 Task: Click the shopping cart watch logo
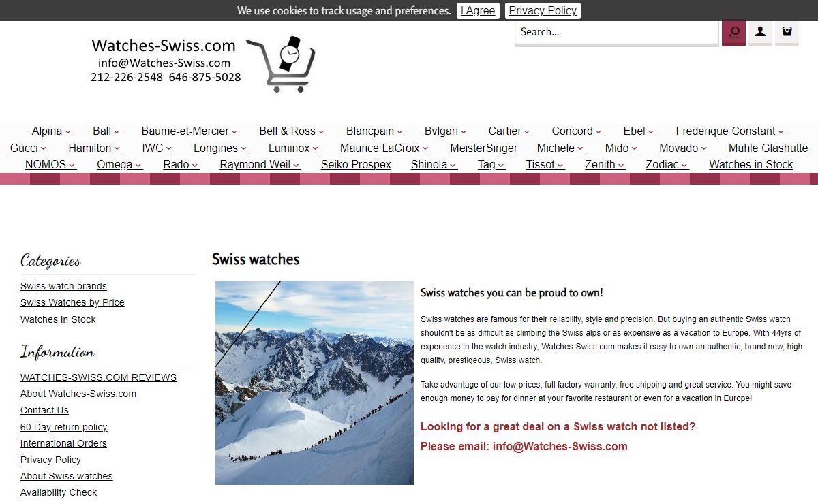(281, 64)
